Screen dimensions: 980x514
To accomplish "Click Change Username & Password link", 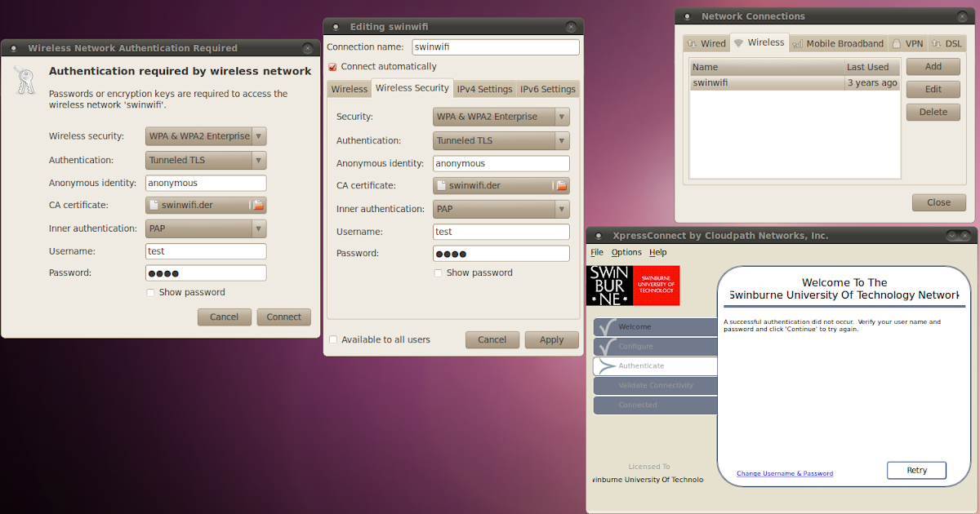I will (785, 473).
